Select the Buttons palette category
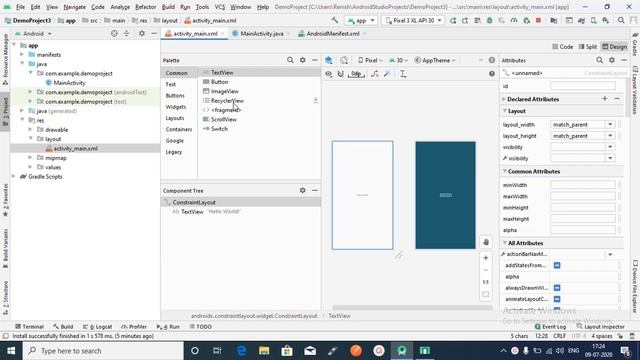This screenshot has height=360, width=640. [x=175, y=96]
